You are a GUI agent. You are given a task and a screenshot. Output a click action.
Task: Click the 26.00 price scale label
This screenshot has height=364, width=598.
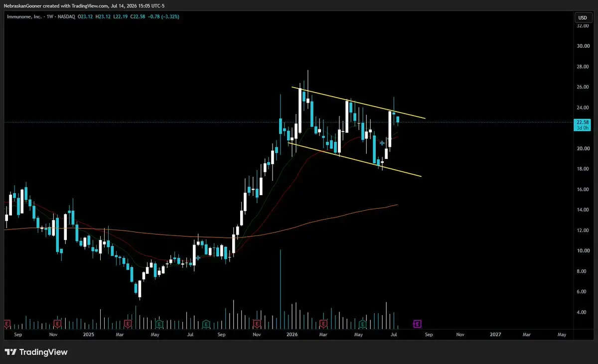(x=583, y=87)
